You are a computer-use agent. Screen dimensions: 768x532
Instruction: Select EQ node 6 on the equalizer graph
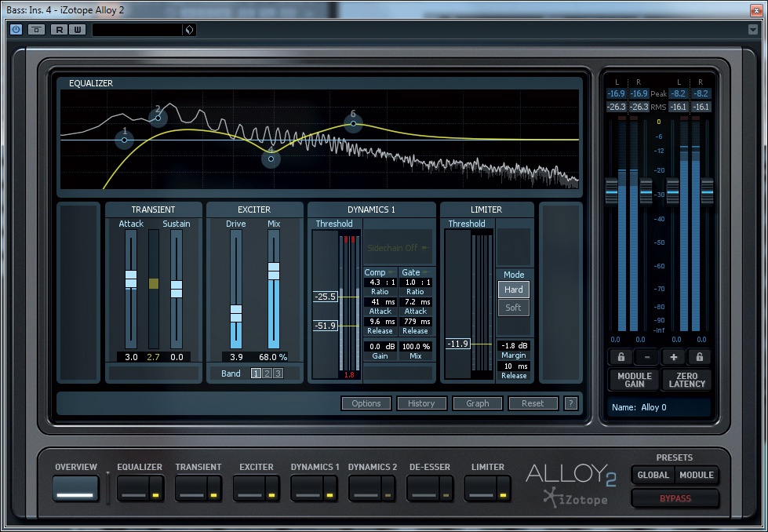353,123
